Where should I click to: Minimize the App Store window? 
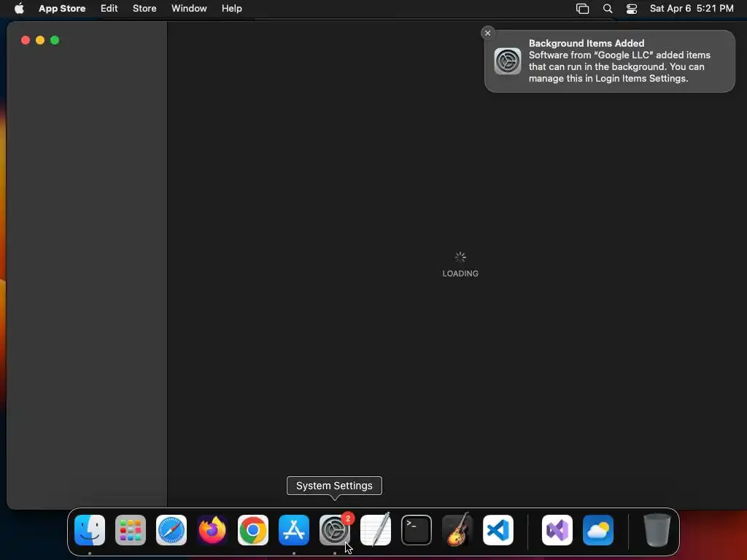(x=40, y=41)
